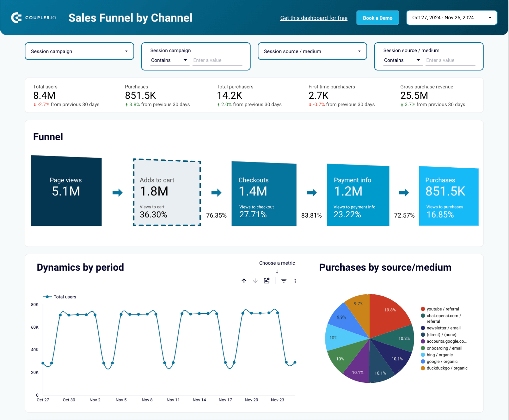Click the Coupler.io logo
Viewport: 509px width, 420px height.
tap(34, 18)
